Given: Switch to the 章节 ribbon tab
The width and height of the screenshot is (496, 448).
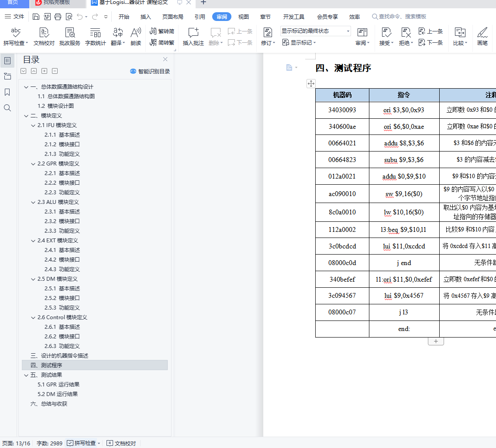Looking at the screenshot, I should [265, 17].
